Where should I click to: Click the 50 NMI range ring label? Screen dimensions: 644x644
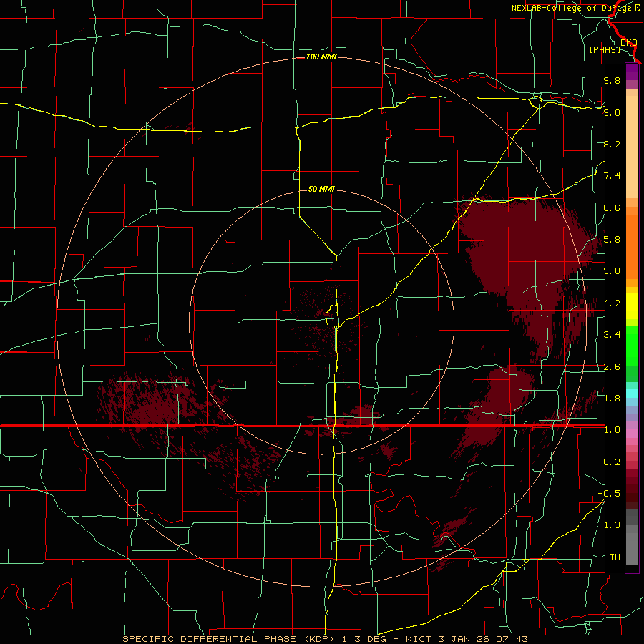321,189
